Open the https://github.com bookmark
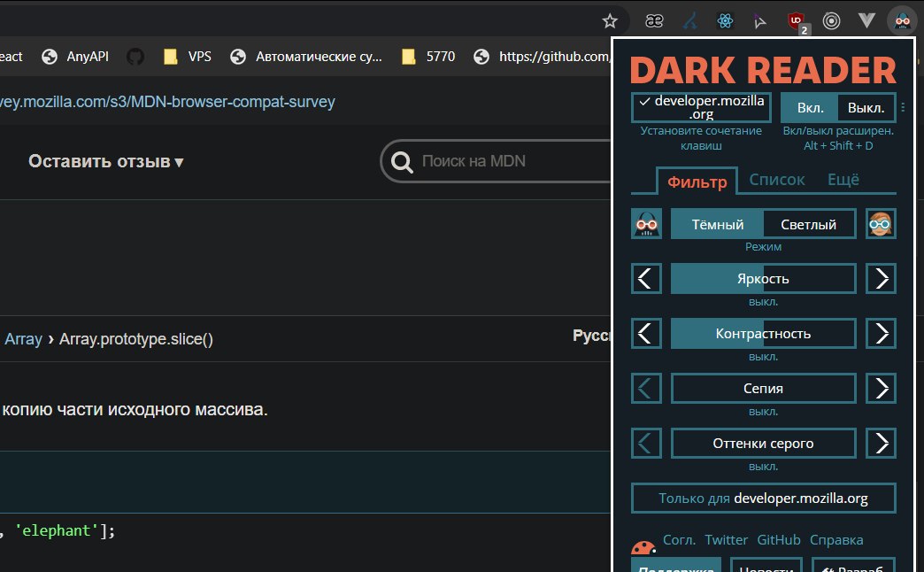The image size is (924, 572). 542,57
